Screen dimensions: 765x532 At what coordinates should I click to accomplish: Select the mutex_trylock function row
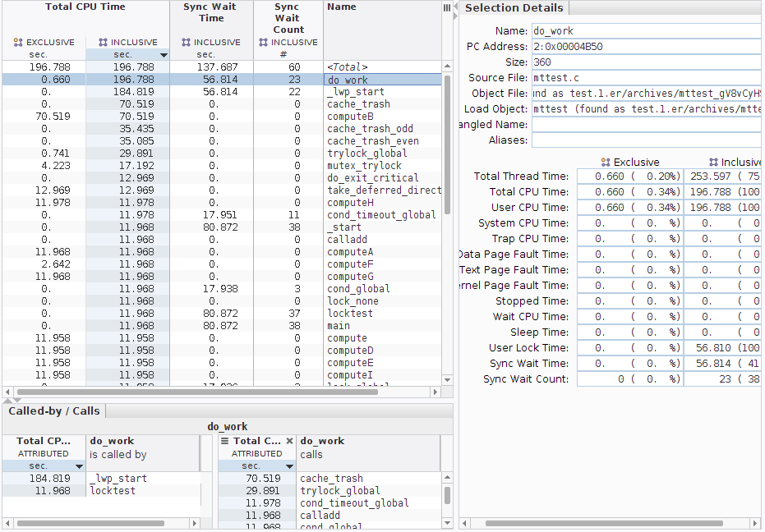click(x=222, y=166)
